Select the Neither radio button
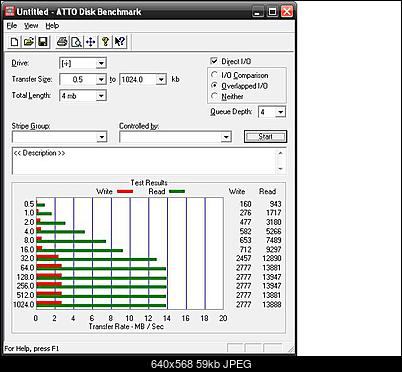The image size is (402, 372). pos(215,96)
